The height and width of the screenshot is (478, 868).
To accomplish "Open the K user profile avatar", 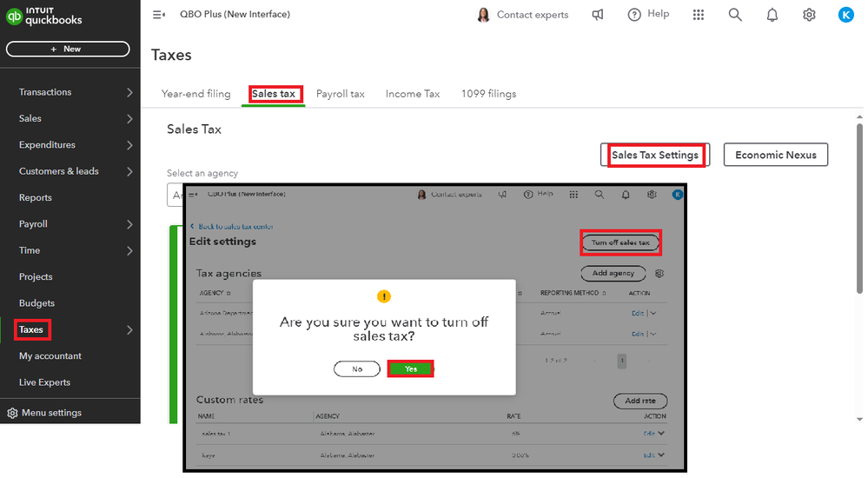I will (x=846, y=15).
